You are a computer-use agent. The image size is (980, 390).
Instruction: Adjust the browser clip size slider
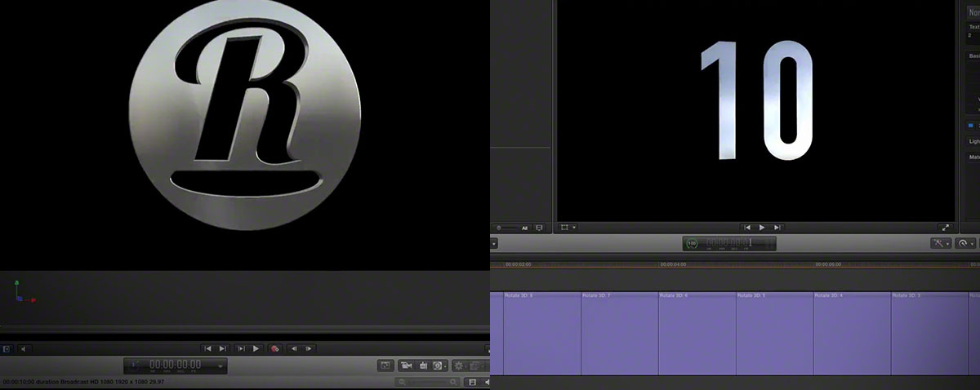point(508,228)
